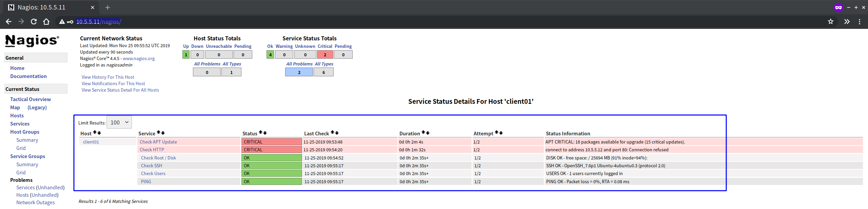This screenshot has height=209, width=868.
Task: Click service All Types count 6
Action: pyautogui.click(x=323, y=72)
